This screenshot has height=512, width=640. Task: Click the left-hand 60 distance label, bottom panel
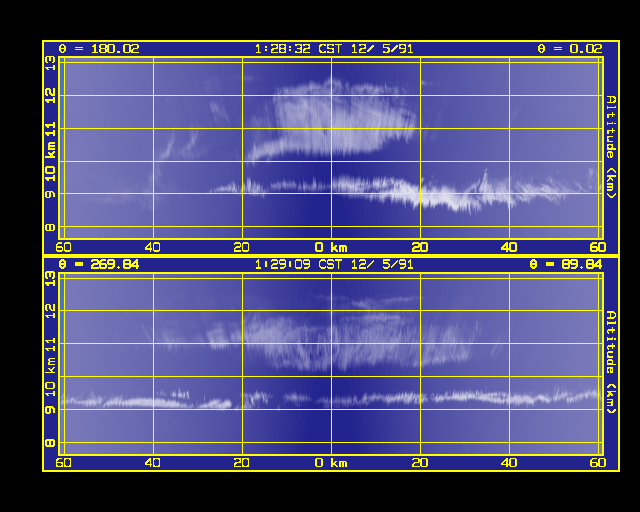click(63, 463)
